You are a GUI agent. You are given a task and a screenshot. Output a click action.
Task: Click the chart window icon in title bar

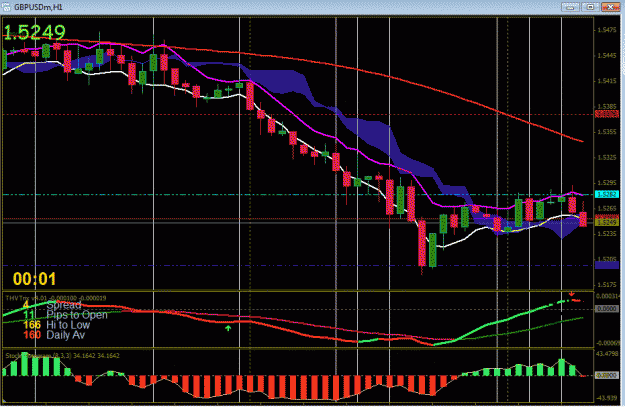point(6,7)
